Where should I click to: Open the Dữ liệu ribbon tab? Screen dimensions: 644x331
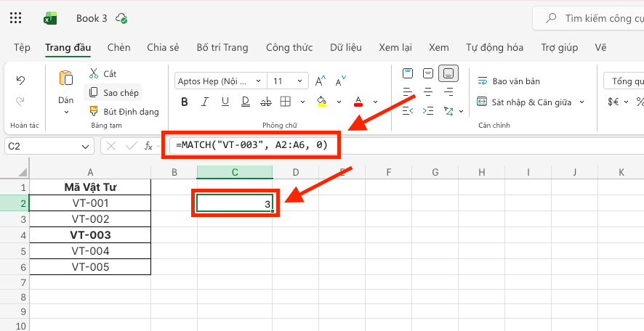click(345, 47)
